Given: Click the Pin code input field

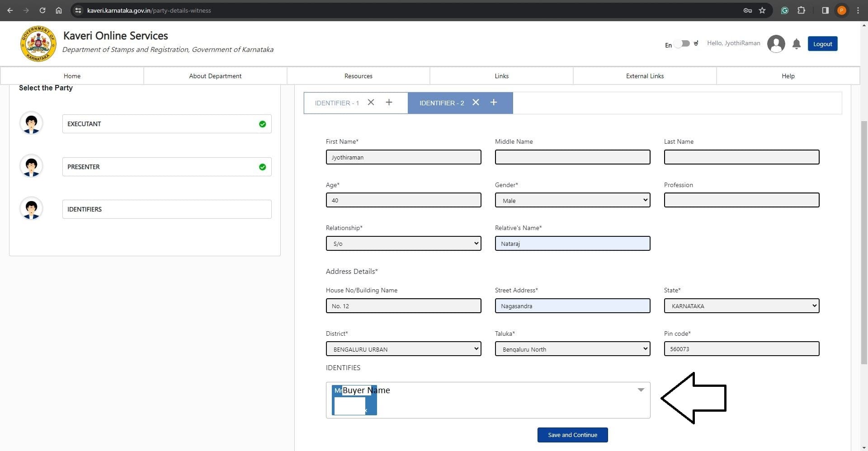Looking at the screenshot, I should pos(741,349).
